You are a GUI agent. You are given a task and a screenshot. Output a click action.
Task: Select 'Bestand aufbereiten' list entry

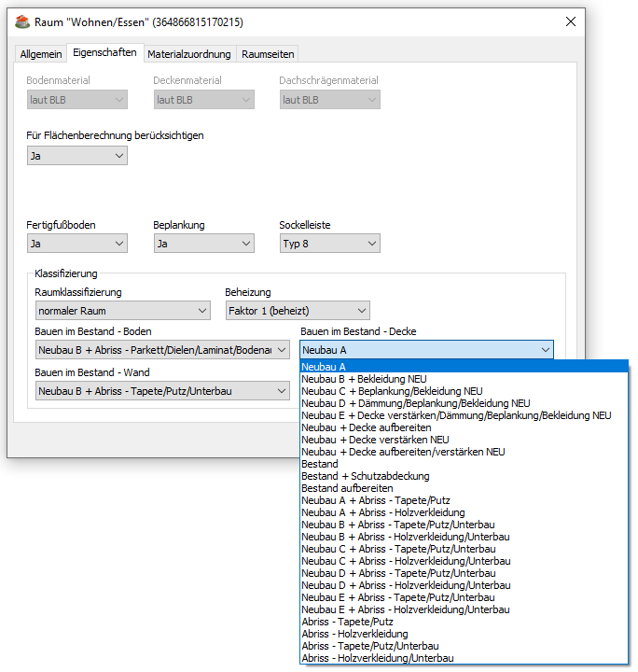(x=347, y=488)
